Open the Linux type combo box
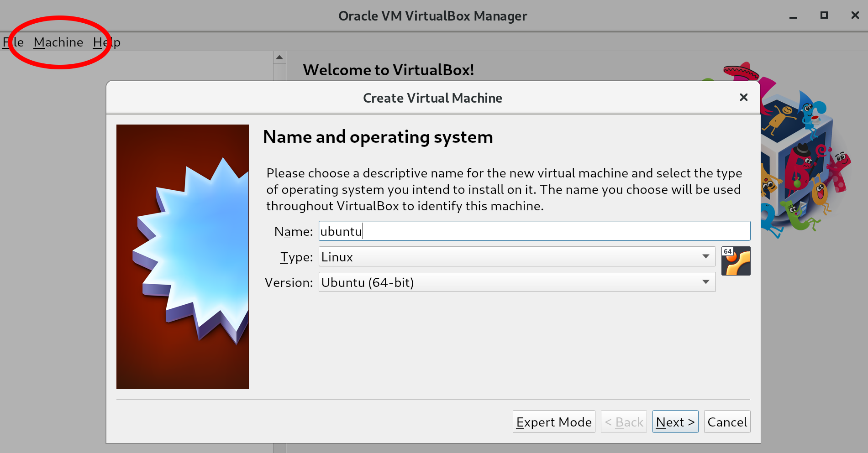This screenshot has height=453, width=868. [x=511, y=256]
